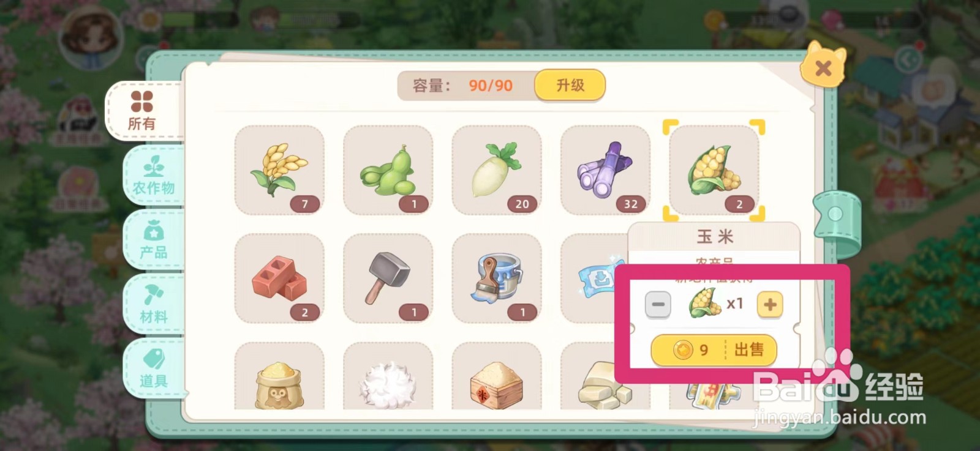Image resolution: width=980 pixels, height=451 pixels.
Task: Decrease corn quantity with minus button
Action: point(658,304)
